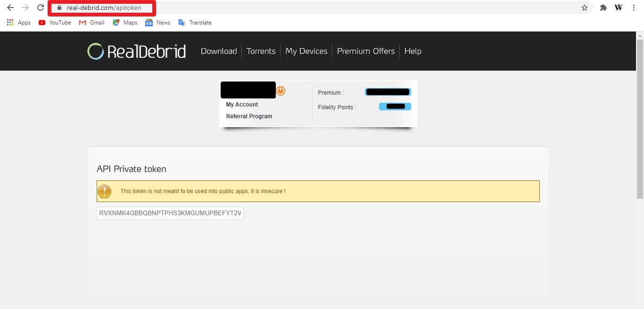Open the Torrents menu
This screenshot has height=309, width=644.
pos(261,51)
